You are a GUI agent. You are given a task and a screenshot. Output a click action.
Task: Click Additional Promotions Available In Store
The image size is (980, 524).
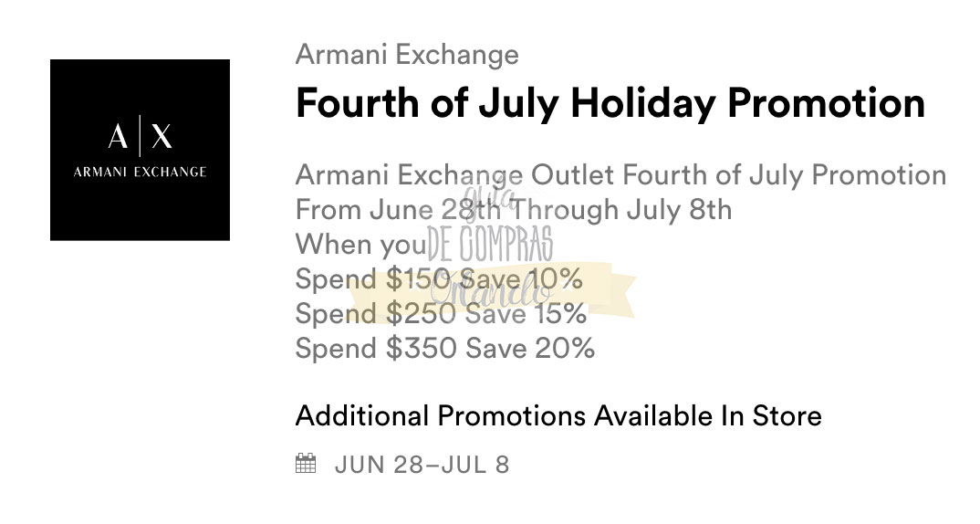[558, 416]
